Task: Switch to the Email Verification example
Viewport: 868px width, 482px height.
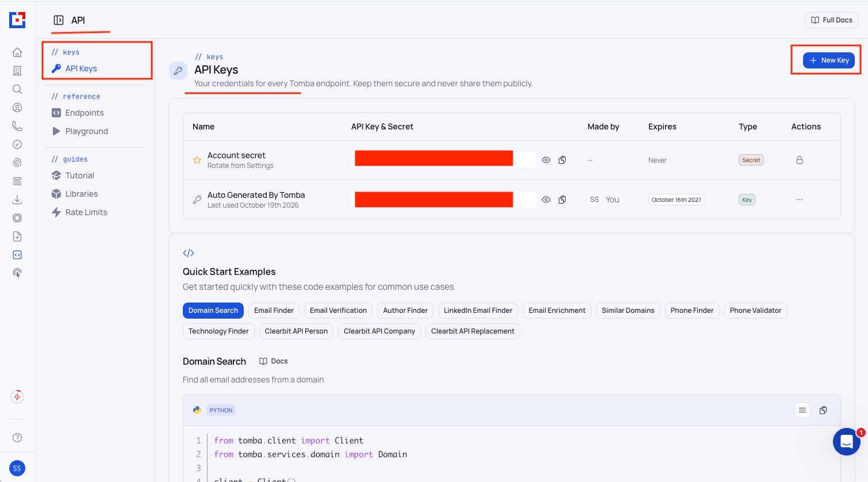Action: [338, 311]
